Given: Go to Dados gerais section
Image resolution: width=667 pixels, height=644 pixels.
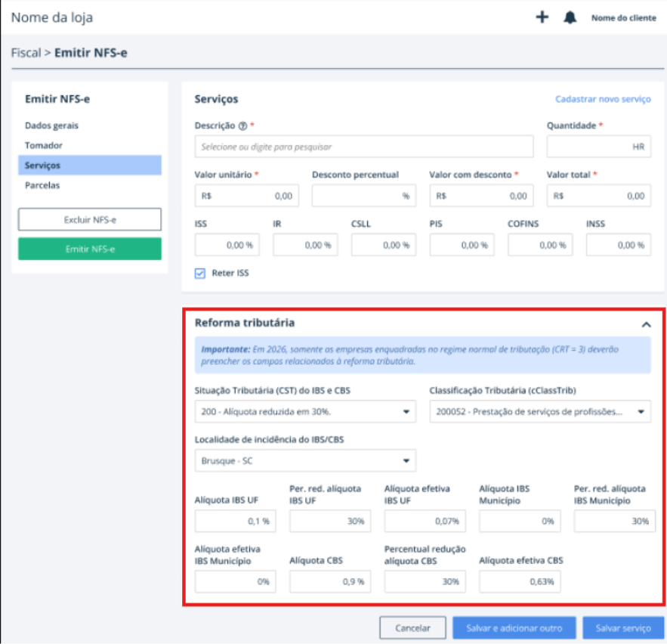Looking at the screenshot, I should click(x=51, y=125).
